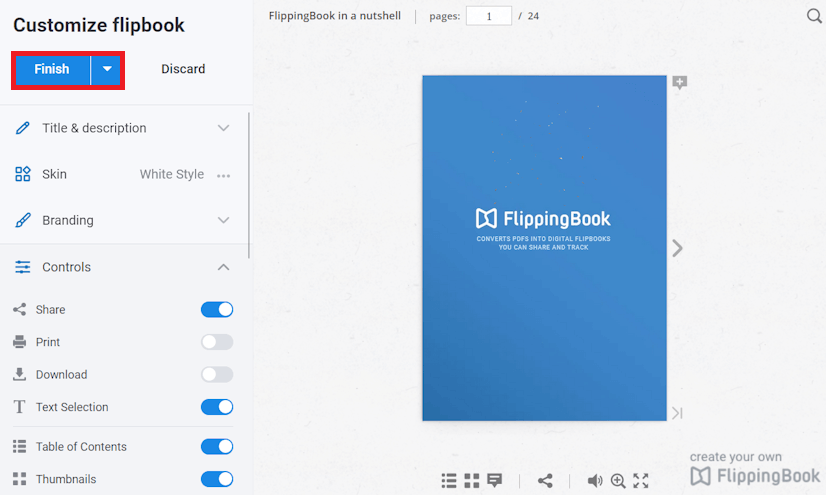Disable the Text Selection toggle

click(217, 407)
